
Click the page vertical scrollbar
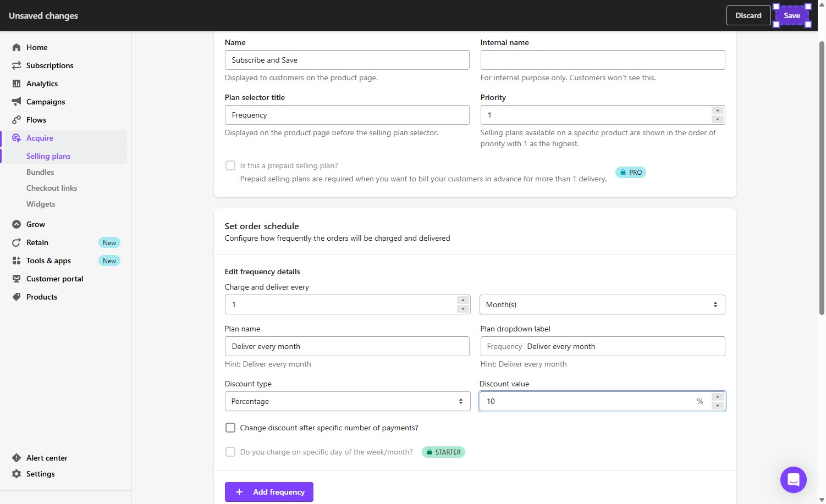pos(822,177)
